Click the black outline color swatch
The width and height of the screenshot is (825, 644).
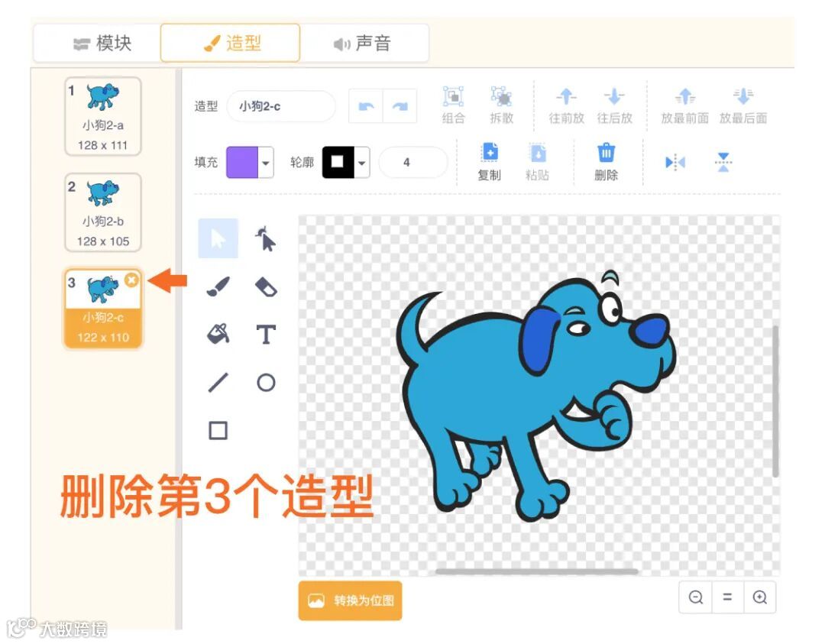point(338,163)
